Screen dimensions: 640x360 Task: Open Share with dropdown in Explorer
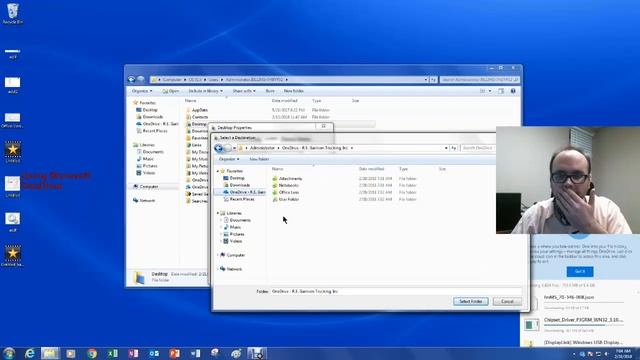coord(244,91)
